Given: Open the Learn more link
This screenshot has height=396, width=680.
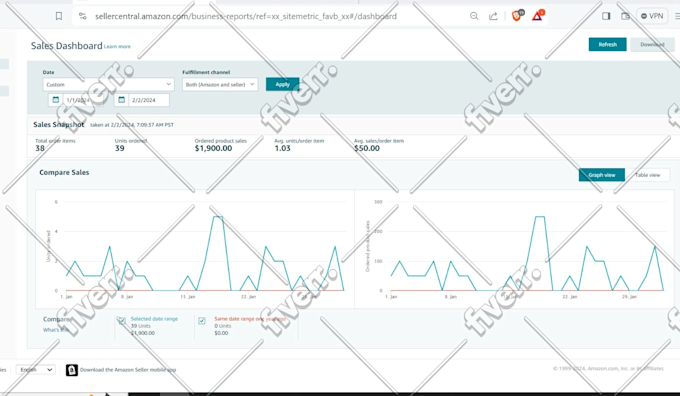Looking at the screenshot, I should (117, 46).
